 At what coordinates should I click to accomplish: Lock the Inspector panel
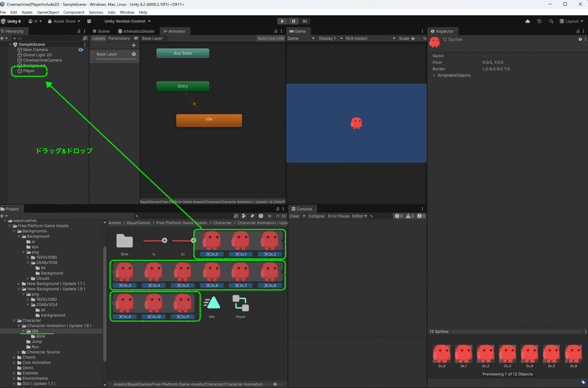(x=578, y=31)
